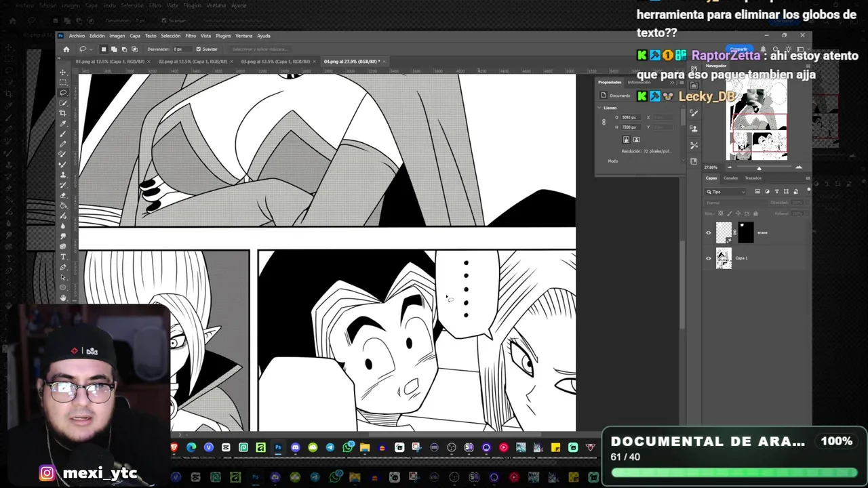Screen dimensions: 868x488
Task: Select the Move tool in the toolbox
Action: pyautogui.click(x=63, y=73)
